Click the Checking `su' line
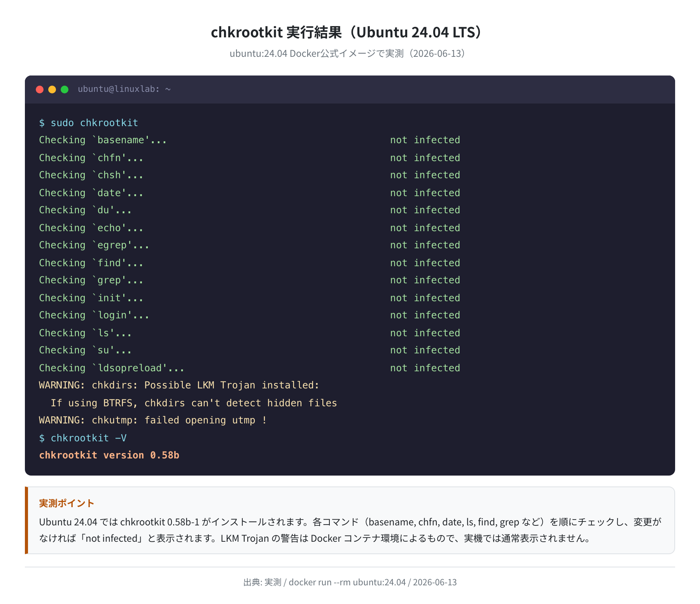The width and height of the screenshot is (700, 604). point(86,350)
